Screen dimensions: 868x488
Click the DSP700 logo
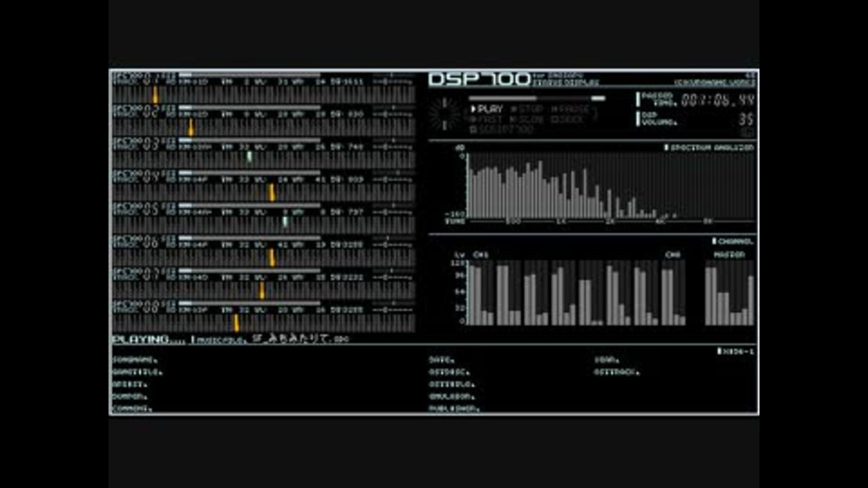[x=479, y=80]
